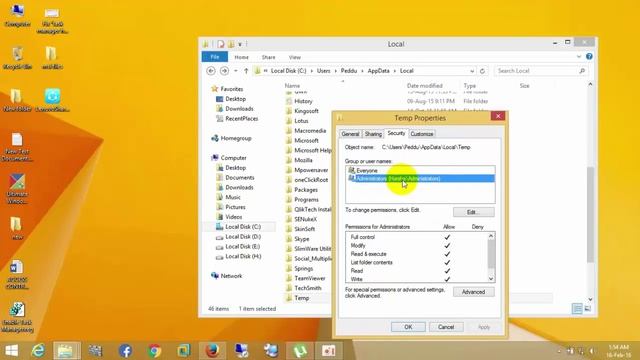Launch Firefox from taskbar
640x360 pixels.
tap(212, 351)
